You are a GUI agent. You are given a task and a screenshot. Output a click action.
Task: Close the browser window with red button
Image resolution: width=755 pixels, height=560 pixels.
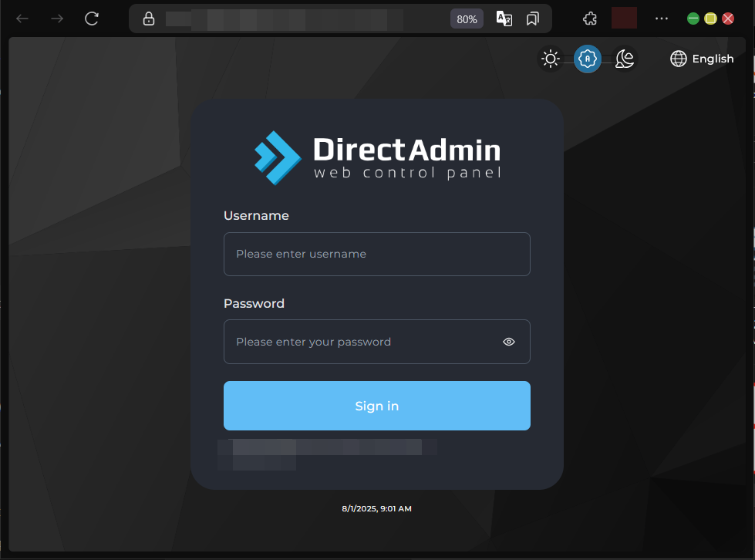(x=728, y=19)
